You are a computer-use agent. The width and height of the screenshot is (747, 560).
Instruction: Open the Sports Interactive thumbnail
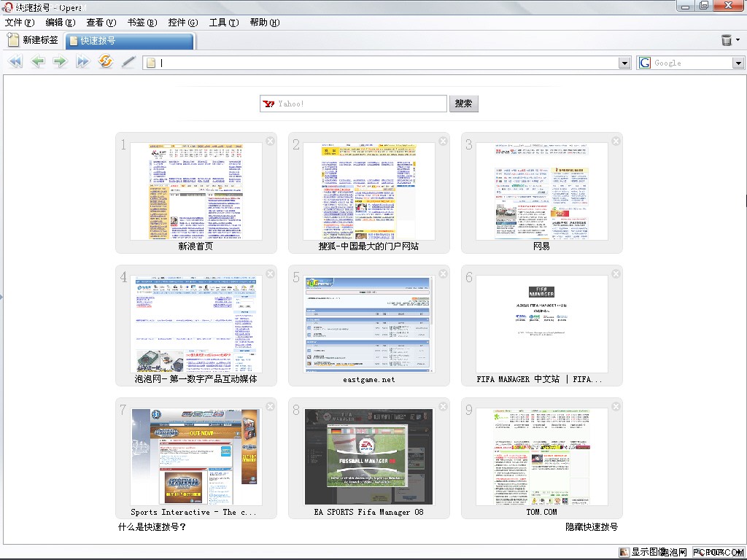(196, 456)
